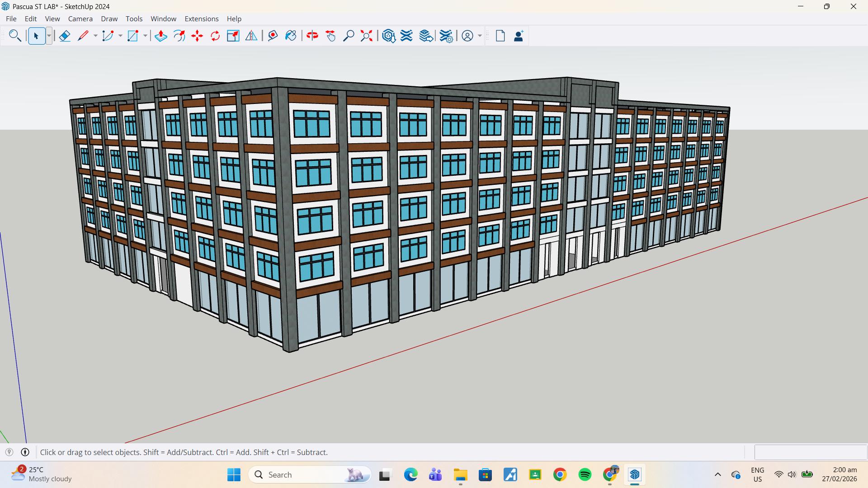This screenshot has width=868, height=488.
Task: Activate the Paint Bucket tool
Action: pyautogui.click(x=291, y=36)
